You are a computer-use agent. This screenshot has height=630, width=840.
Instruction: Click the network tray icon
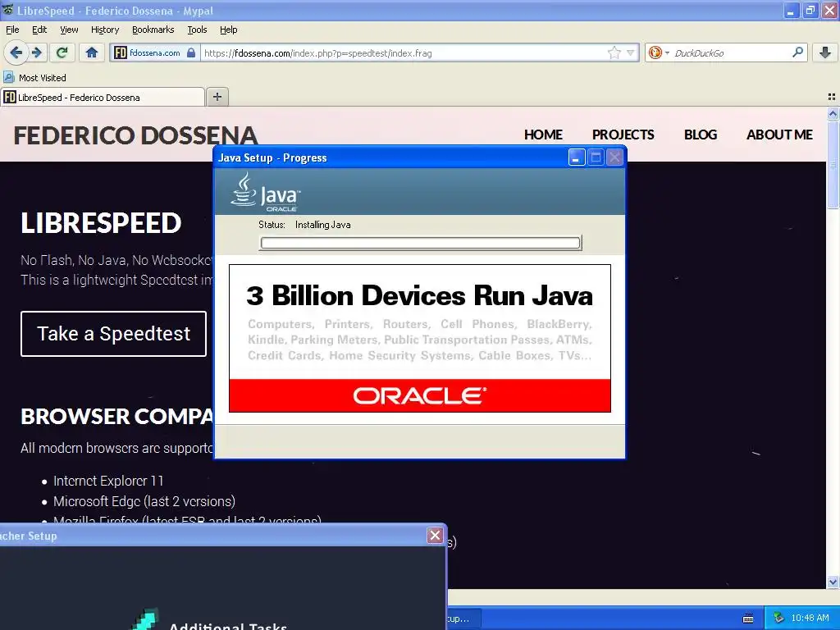click(x=778, y=618)
